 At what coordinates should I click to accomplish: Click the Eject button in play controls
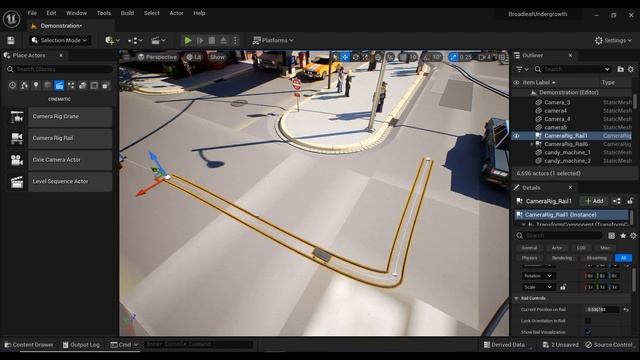click(223, 40)
